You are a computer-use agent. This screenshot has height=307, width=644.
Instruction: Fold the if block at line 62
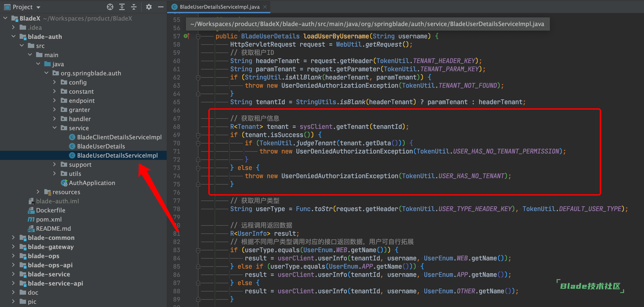(198, 77)
